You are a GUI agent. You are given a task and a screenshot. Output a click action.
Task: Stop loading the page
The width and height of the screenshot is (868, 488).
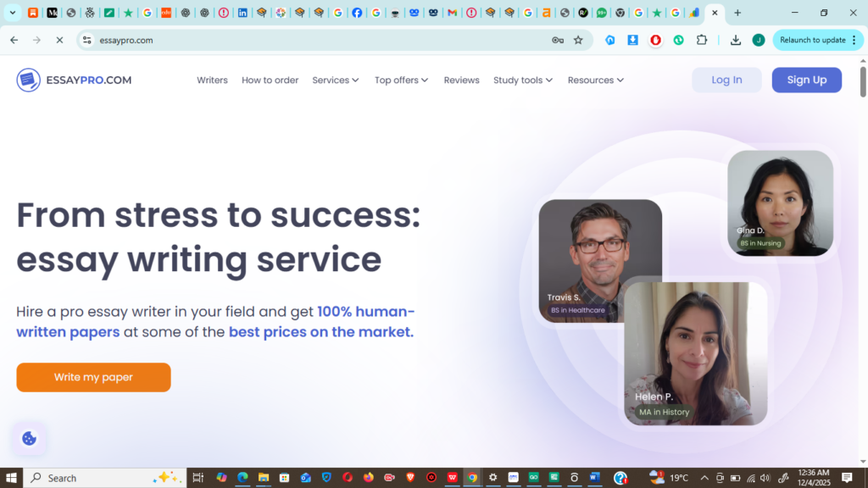59,40
